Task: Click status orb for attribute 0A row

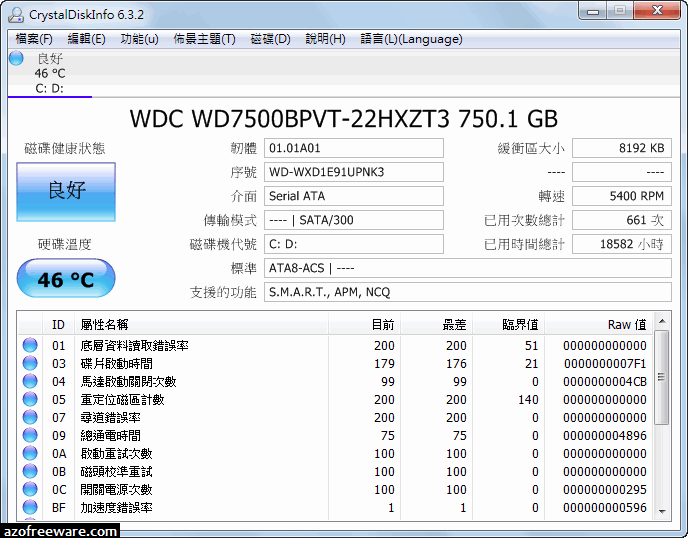Action: (x=30, y=453)
